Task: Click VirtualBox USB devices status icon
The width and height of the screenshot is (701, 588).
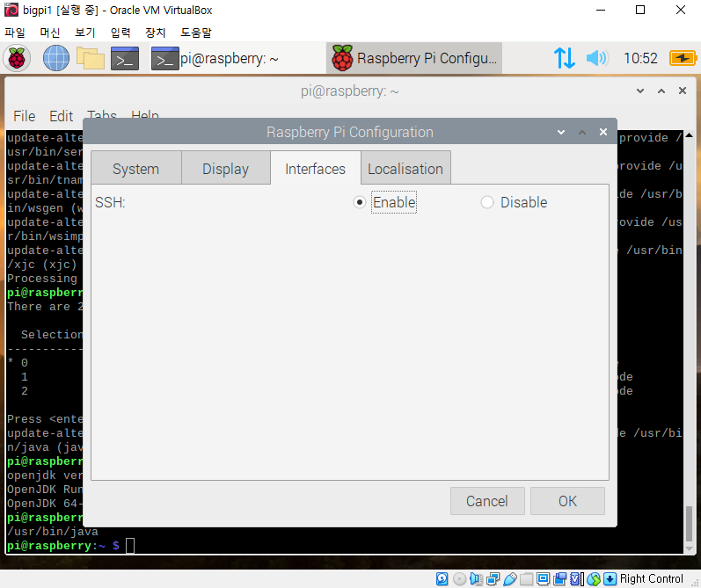Action: 509,579
